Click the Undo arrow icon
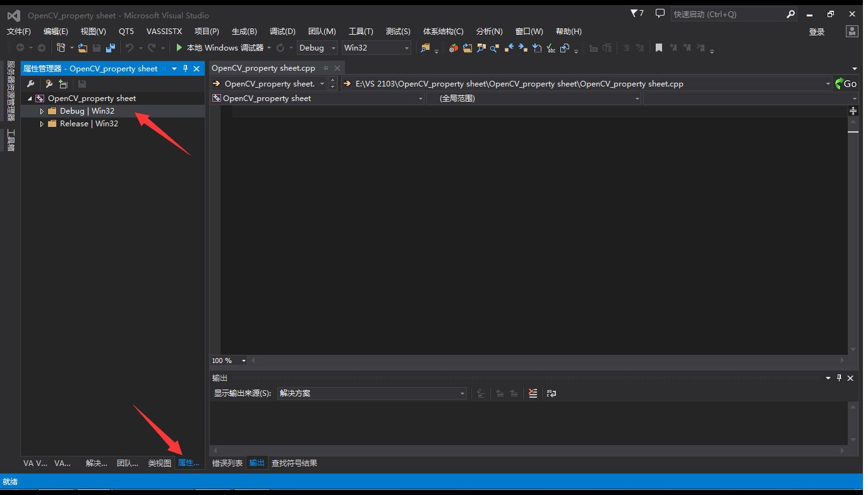Screen dimensions: 868x495 click(x=130, y=47)
